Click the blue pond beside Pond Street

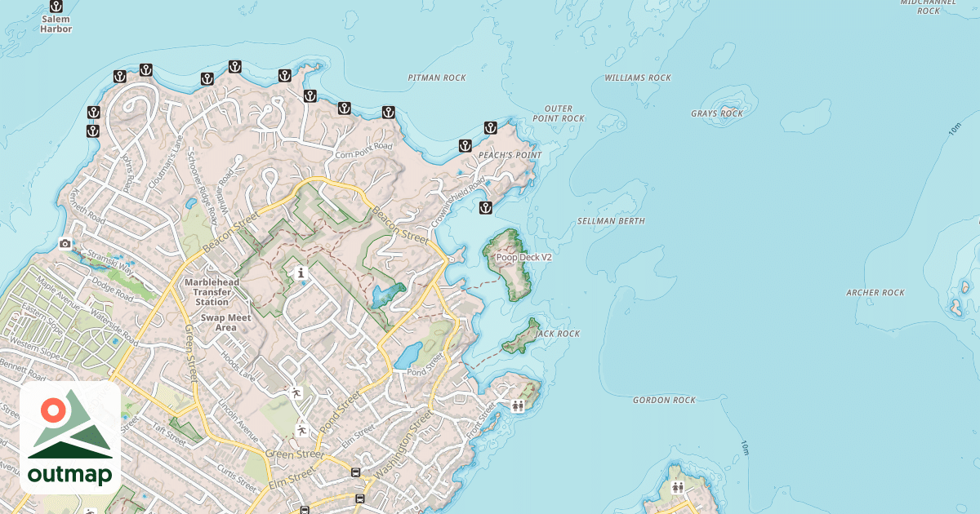click(x=408, y=356)
